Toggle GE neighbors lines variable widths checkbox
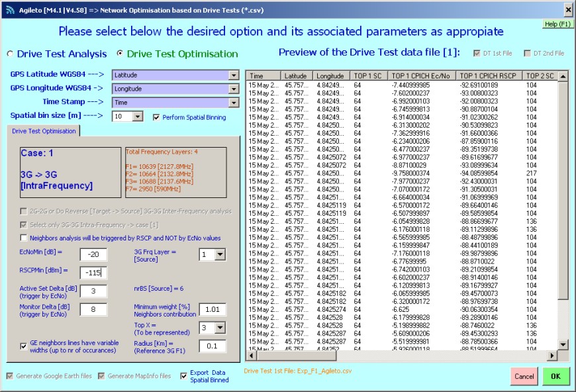The width and height of the screenshot is (576, 392). (24, 346)
